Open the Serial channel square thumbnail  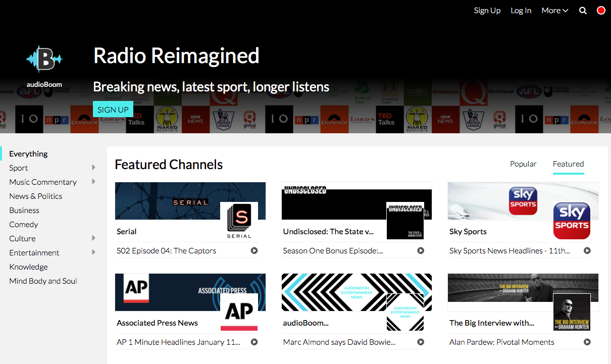point(239,221)
